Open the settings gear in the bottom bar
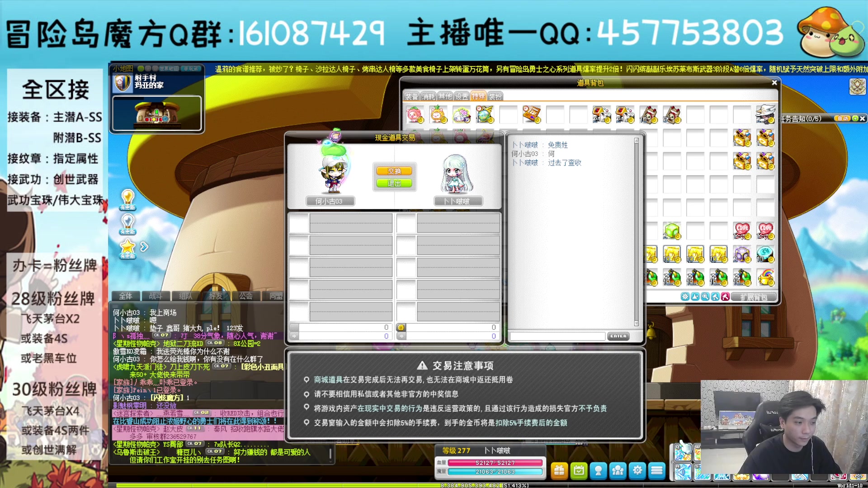This screenshot has height=488, width=868. pos(637,471)
